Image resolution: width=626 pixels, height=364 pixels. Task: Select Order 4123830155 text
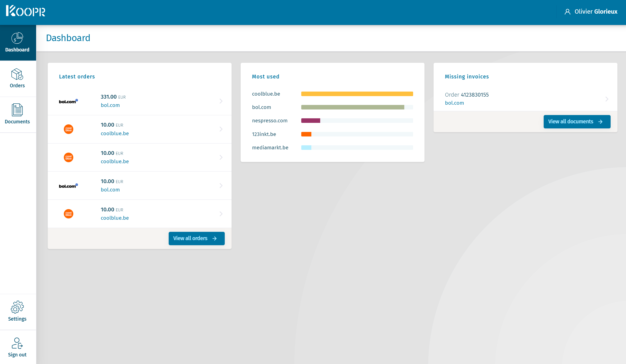click(x=467, y=95)
